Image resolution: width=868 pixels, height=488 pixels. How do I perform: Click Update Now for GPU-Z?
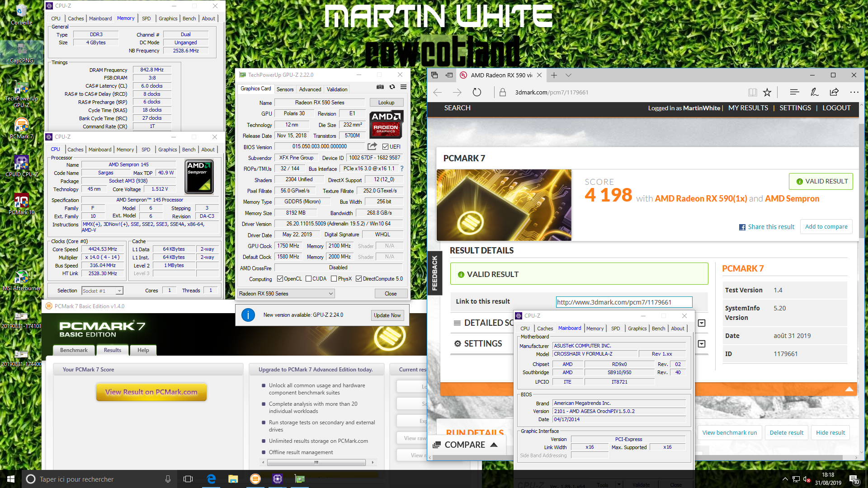387,315
